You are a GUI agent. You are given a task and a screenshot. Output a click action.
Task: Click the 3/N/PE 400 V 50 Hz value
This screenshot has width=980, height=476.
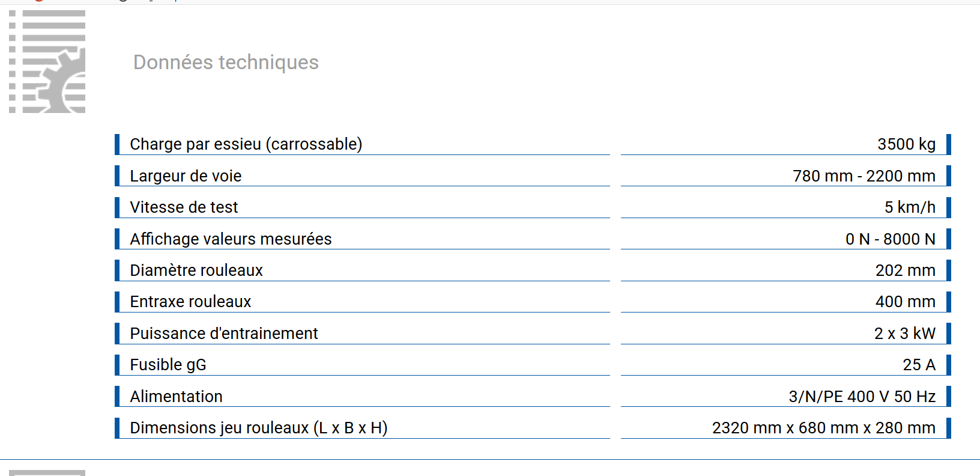(862, 397)
